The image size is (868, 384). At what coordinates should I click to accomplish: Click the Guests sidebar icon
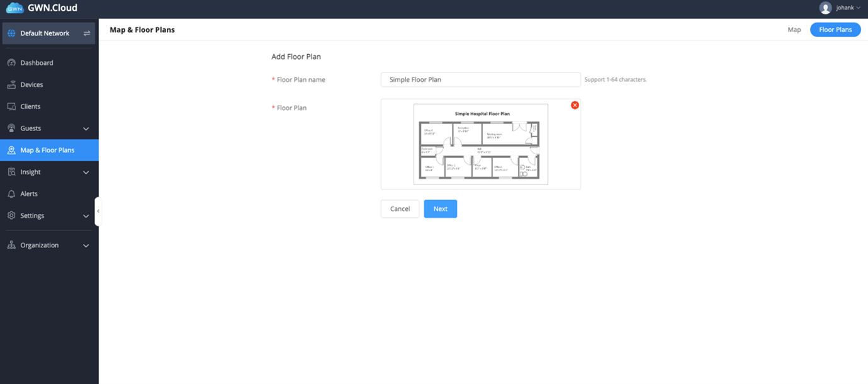pyautogui.click(x=11, y=128)
